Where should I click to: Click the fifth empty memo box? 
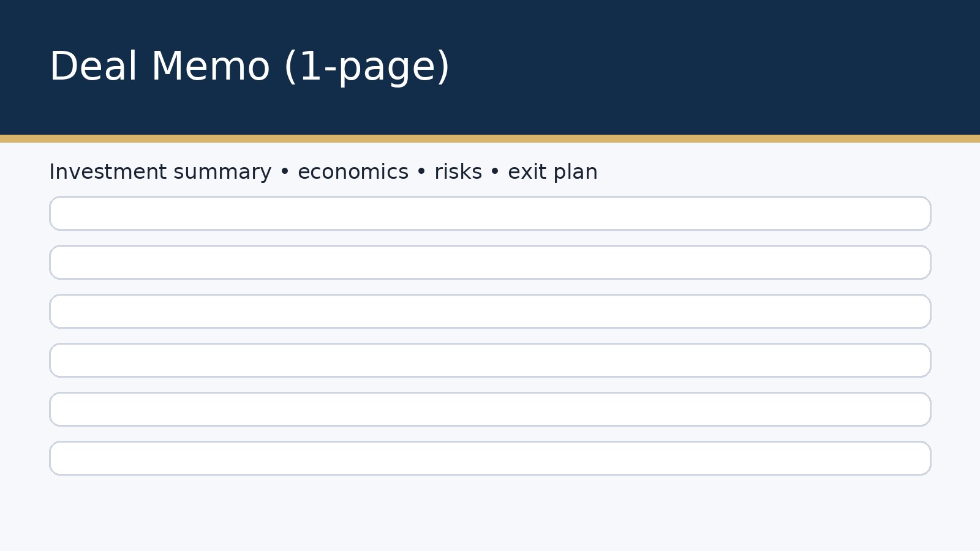point(490,410)
